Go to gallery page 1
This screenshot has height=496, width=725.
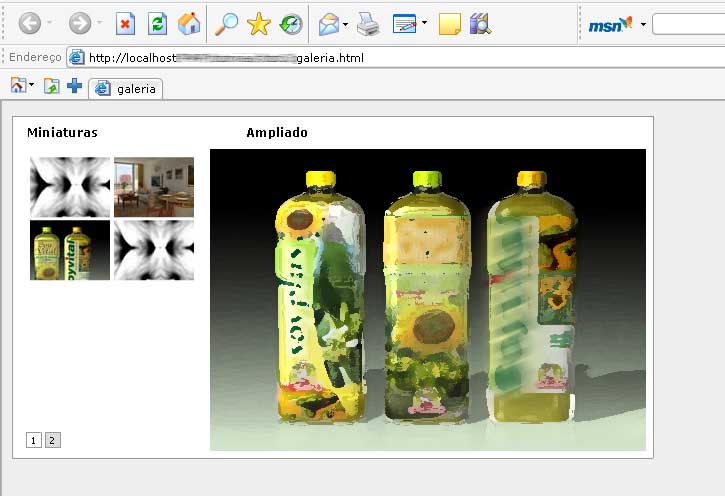coord(34,440)
